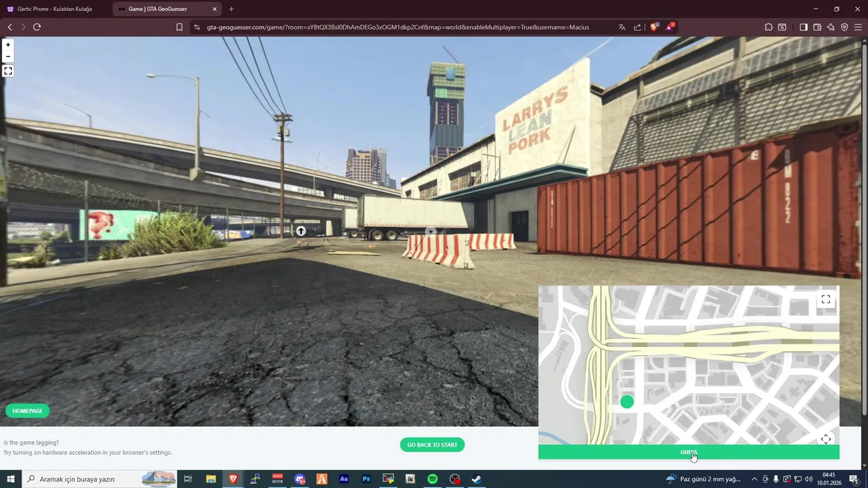The width and height of the screenshot is (868, 488).
Task: Open the weather widget in the taskbar
Action: [703, 479]
